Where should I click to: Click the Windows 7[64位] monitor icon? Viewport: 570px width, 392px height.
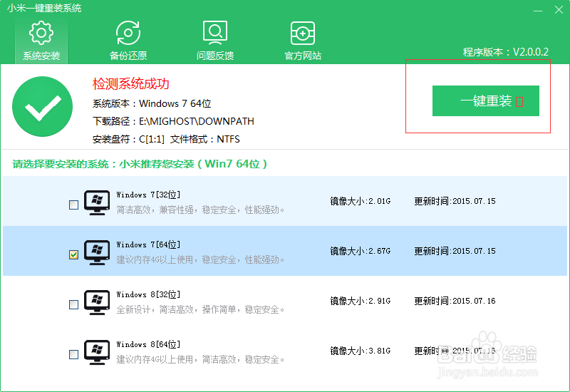coord(97,252)
